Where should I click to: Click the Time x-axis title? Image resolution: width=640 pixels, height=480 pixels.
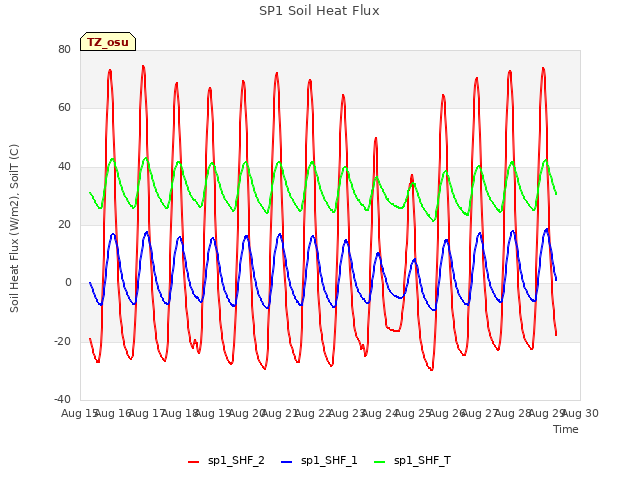tap(566, 429)
